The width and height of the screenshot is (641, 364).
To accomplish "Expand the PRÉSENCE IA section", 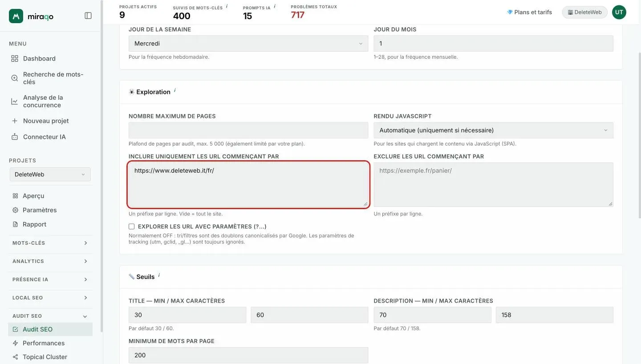I will [x=50, y=279].
